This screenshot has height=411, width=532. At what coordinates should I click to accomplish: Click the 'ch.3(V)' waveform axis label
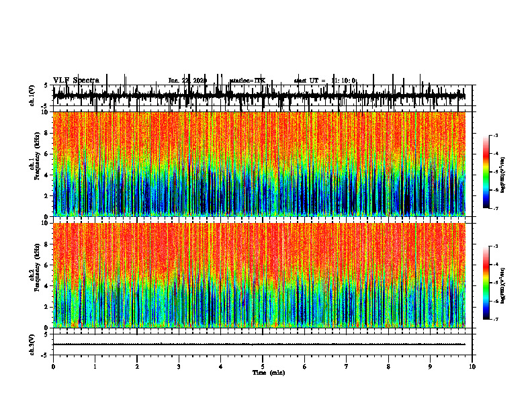(32, 345)
